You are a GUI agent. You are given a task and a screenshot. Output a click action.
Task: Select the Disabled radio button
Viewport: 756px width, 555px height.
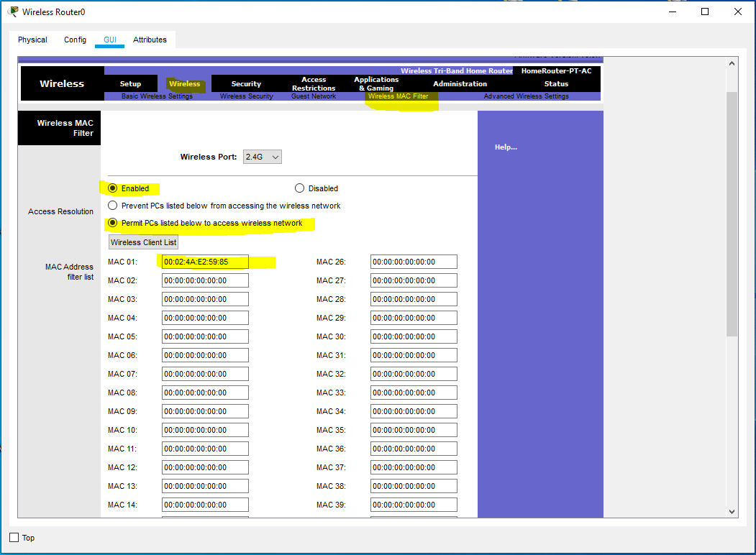click(x=299, y=188)
